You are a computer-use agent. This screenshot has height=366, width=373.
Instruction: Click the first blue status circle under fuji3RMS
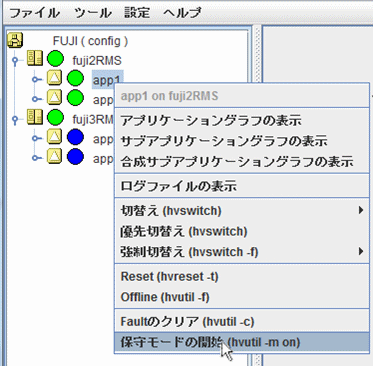[x=75, y=137]
